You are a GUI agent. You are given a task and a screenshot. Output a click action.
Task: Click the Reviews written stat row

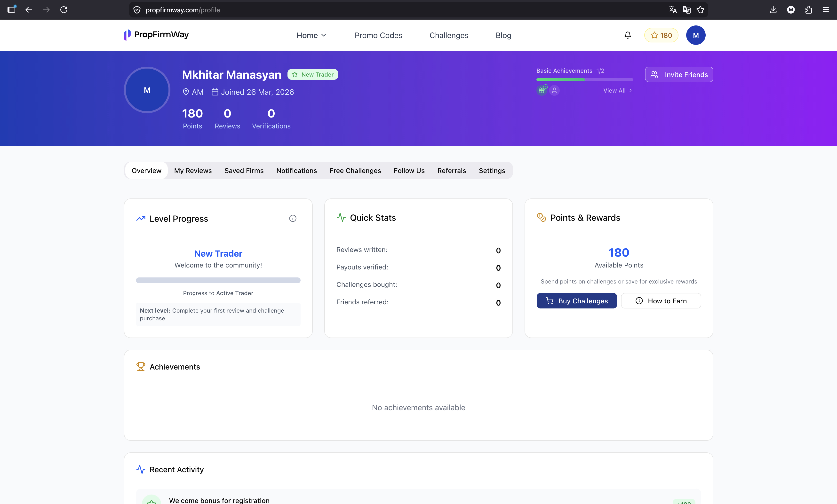coord(418,250)
